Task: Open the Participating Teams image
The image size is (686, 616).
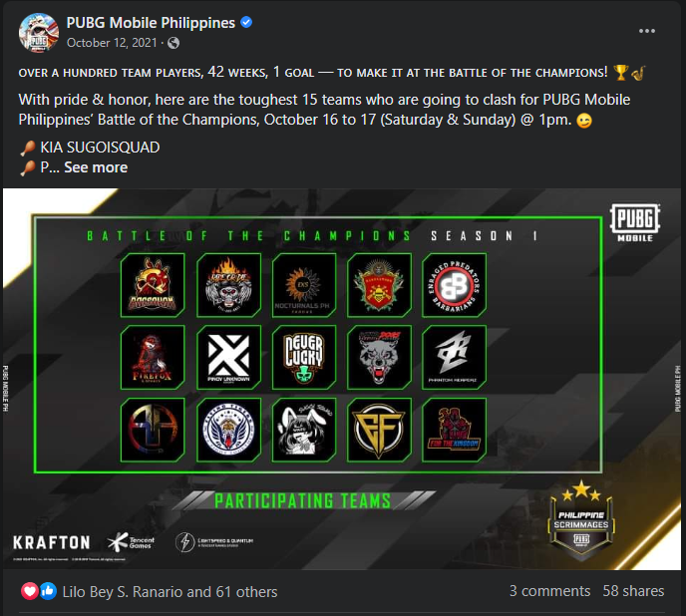Action: [342, 379]
